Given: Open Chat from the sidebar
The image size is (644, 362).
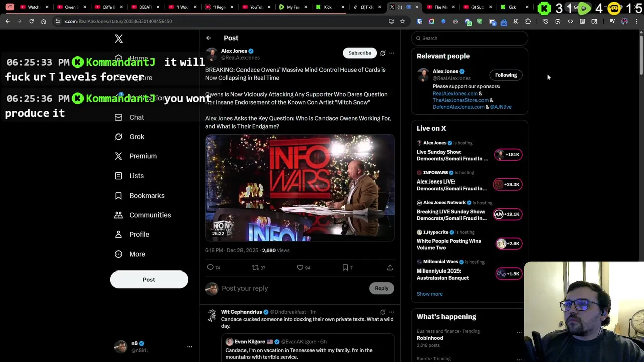Looking at the screenshot, I should coord(129,117).
